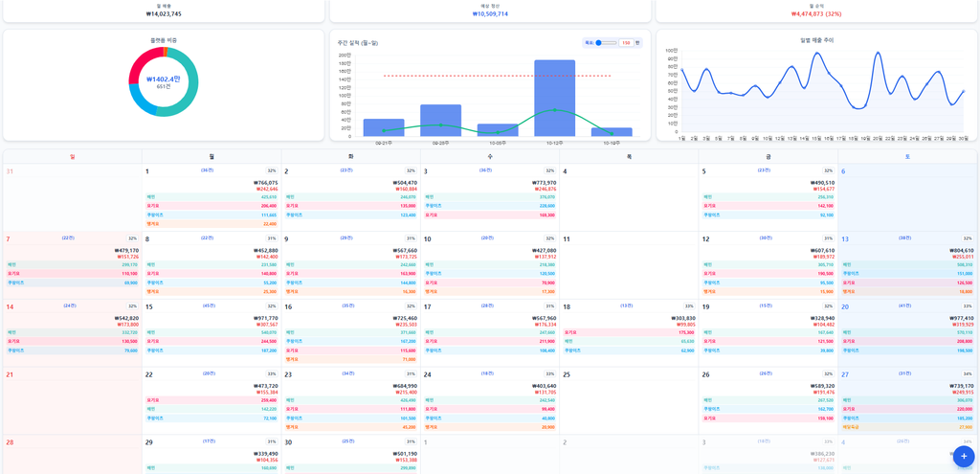
Task: Click the 32% badge on day 2
Action: tap(412, 170)
